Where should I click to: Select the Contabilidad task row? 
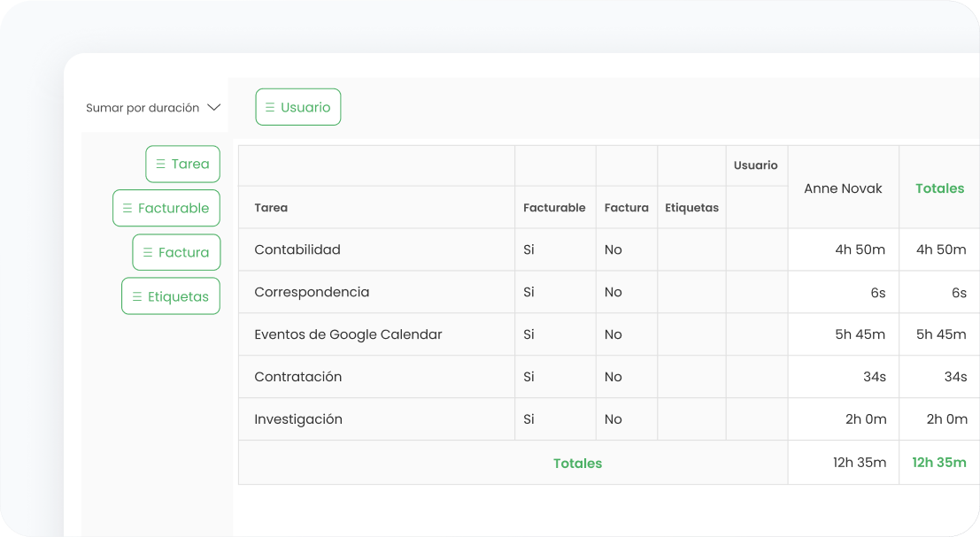pos(297,249)
